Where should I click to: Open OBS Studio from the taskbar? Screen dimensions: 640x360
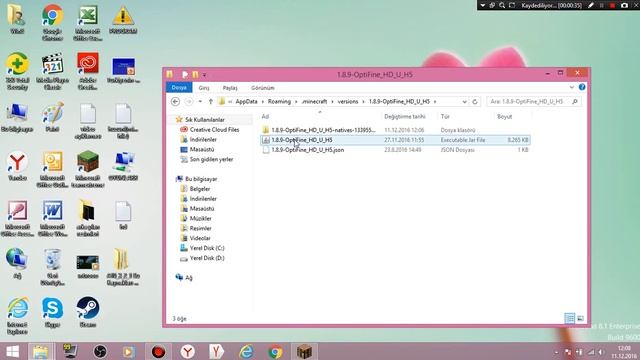100,351
